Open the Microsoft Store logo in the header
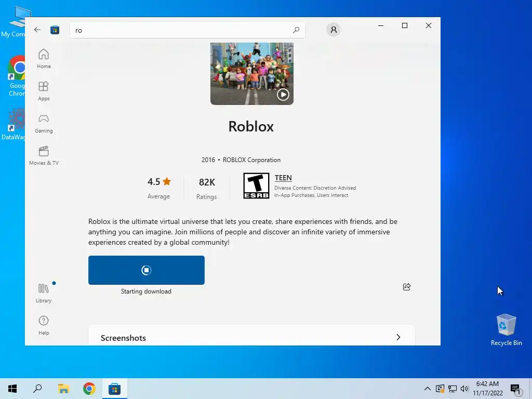Image resolution: width=532 pixels, height=399 pixels. 55,30
